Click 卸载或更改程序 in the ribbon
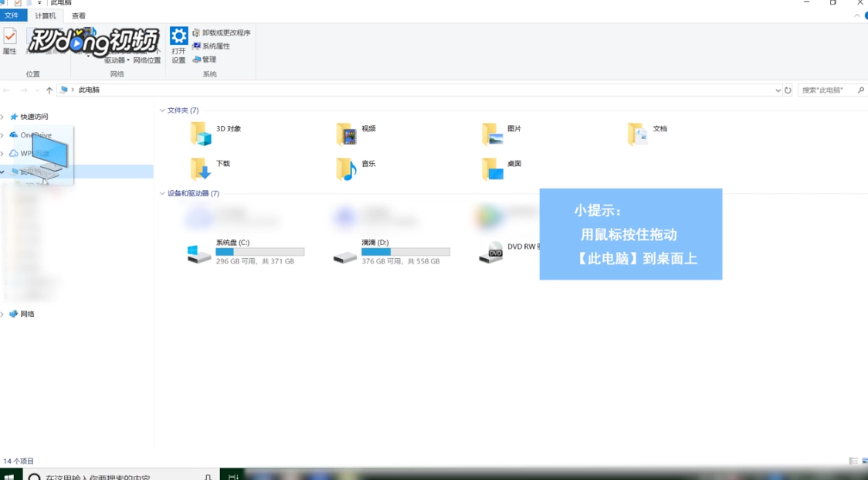Screen dimensions: 868x480 tap(222, 32)
